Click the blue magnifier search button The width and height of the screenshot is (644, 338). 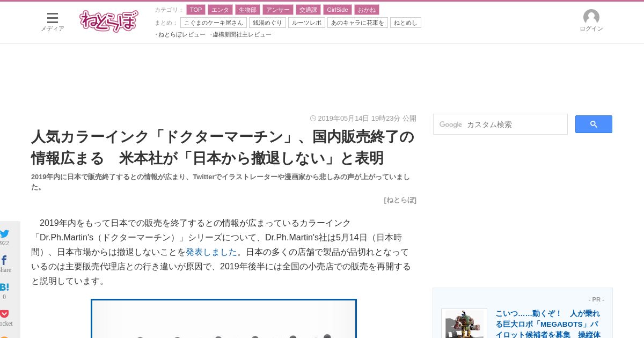(x=594, y=124)
